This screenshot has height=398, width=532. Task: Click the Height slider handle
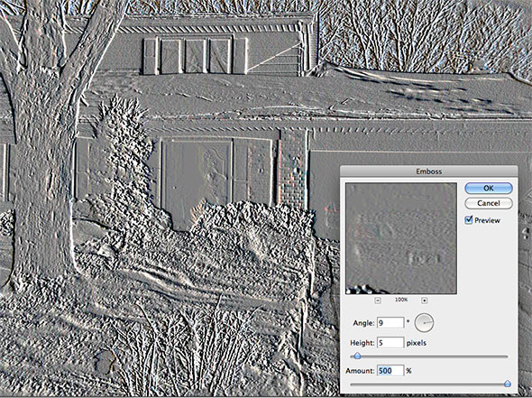click(x=357, y=356)
